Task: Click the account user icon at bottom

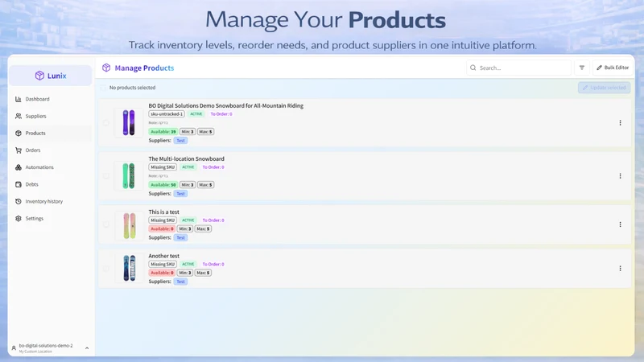Action: 14,348
